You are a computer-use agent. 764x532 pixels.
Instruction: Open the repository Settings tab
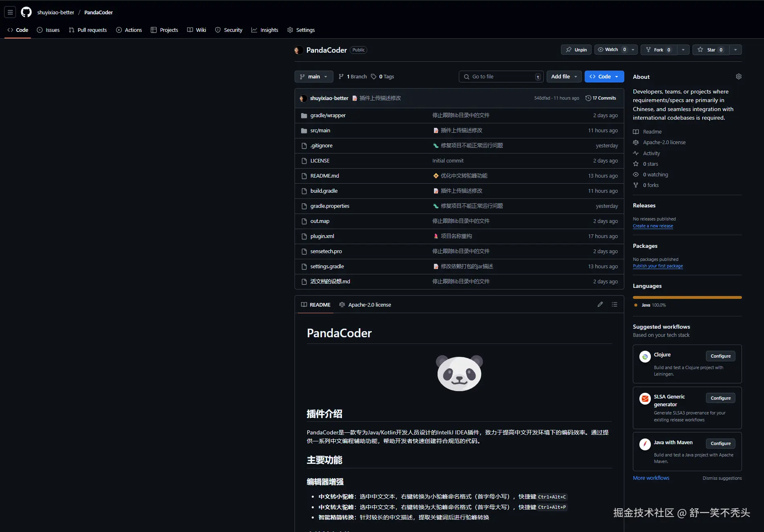[301, 30]
